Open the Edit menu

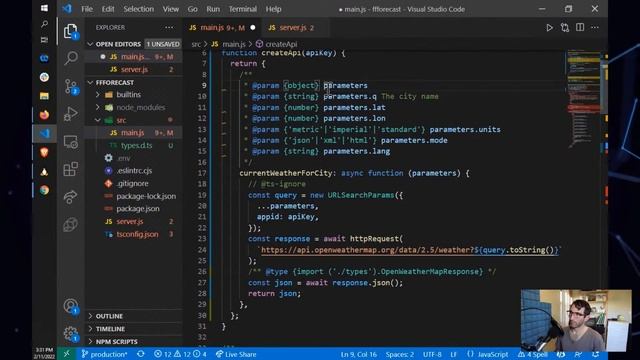pos(108,9)
